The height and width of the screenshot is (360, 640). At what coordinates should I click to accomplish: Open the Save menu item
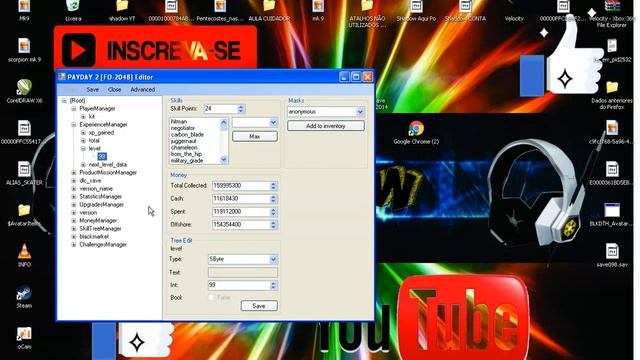(93, 89)
